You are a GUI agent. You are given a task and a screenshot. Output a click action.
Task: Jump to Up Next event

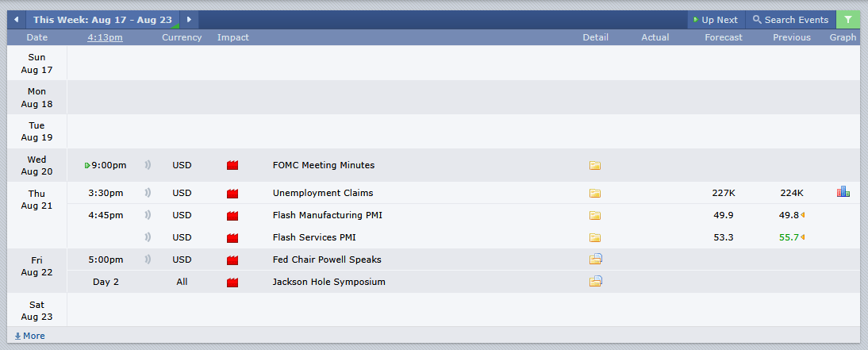click(716, 19)
